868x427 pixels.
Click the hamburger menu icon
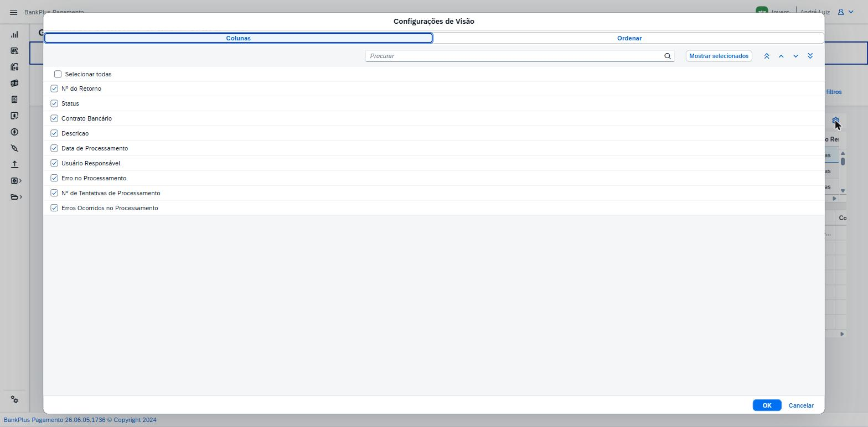coord(14,12)
